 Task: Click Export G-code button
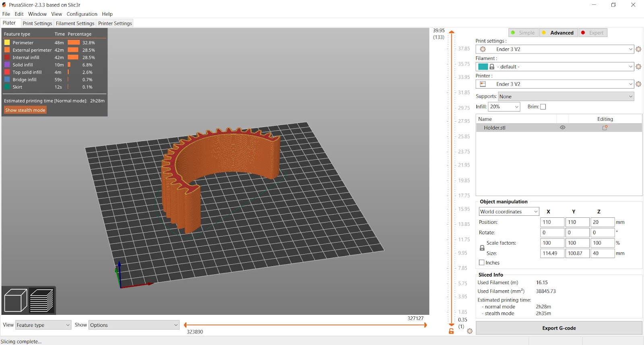[x=559, y=328]
